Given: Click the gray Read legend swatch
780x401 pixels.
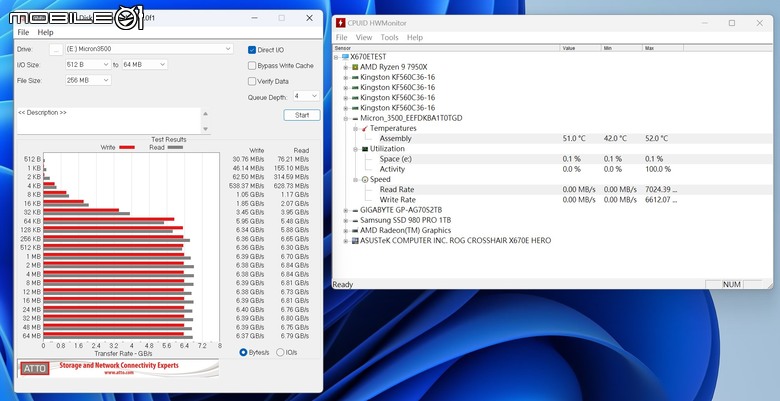Looking at the screenshot, I should [175, 147].
